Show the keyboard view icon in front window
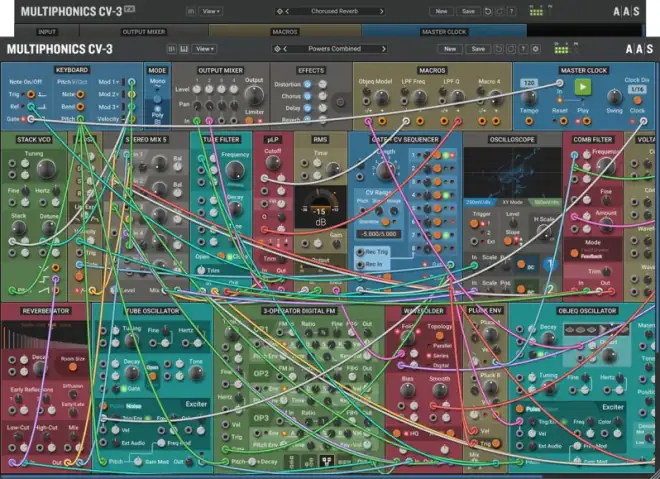This screenshot has width=660, height=479. pyautogui.click(x=184, y=49)
